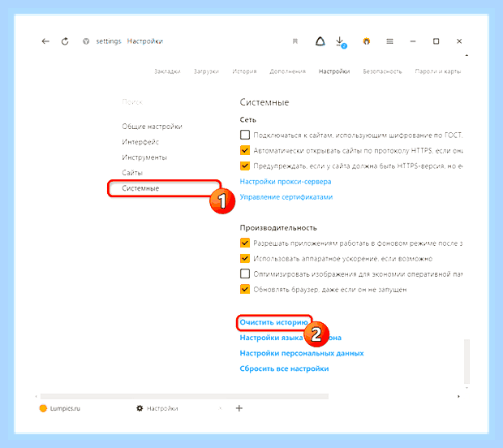This screenshot has width=503, height=448.
Task: Select Инструменты in sidebar
Action: (x=144, y=157)
